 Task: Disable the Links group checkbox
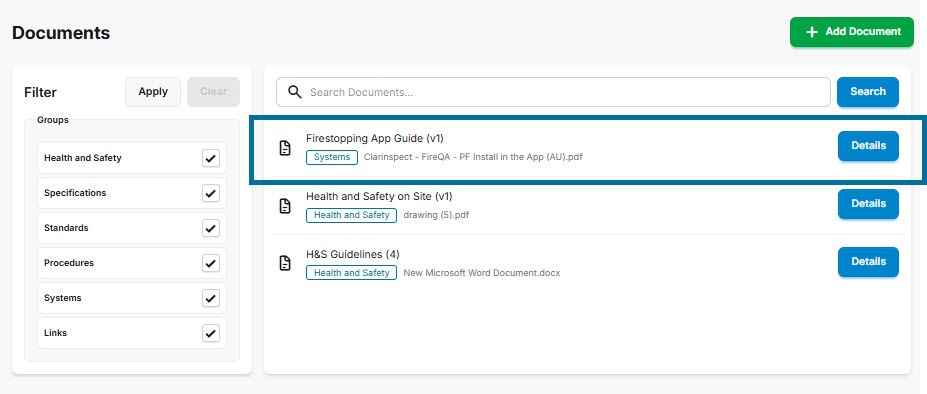tap(211, 332)
